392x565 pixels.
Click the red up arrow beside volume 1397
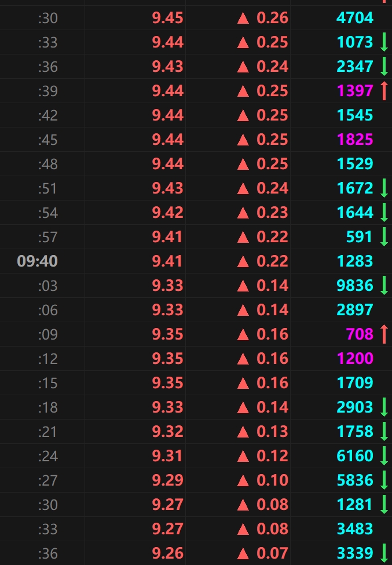[x=384, y=91]
